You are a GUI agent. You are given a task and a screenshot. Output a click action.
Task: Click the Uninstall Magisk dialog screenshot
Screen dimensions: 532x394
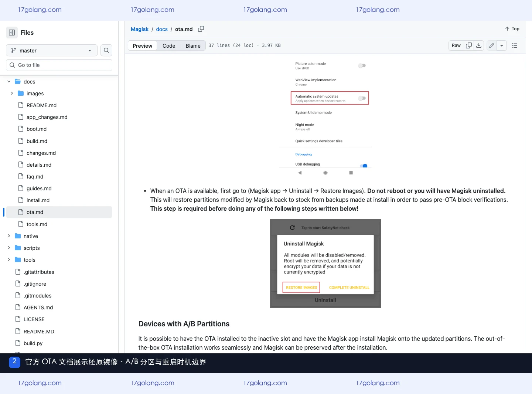[325, 263]
